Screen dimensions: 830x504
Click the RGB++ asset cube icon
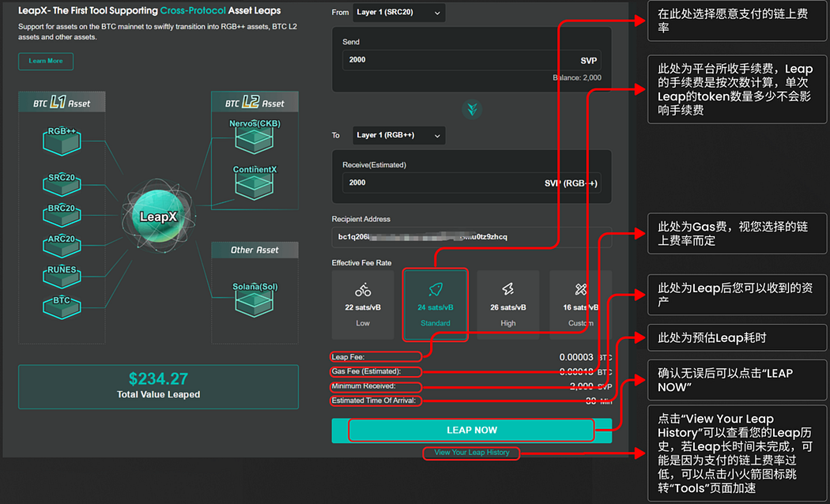[x=62, y=141]
